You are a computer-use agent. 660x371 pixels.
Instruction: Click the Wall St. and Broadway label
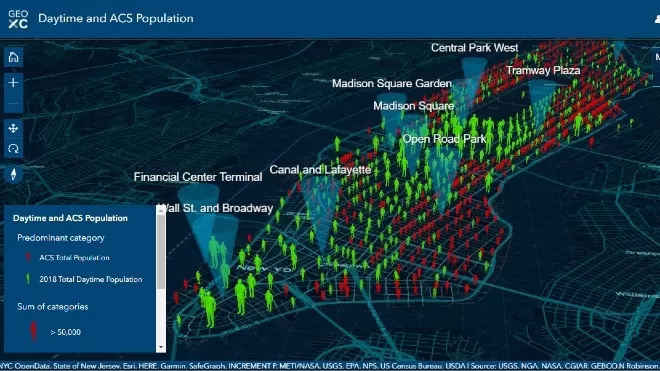(x=216, y=208)
